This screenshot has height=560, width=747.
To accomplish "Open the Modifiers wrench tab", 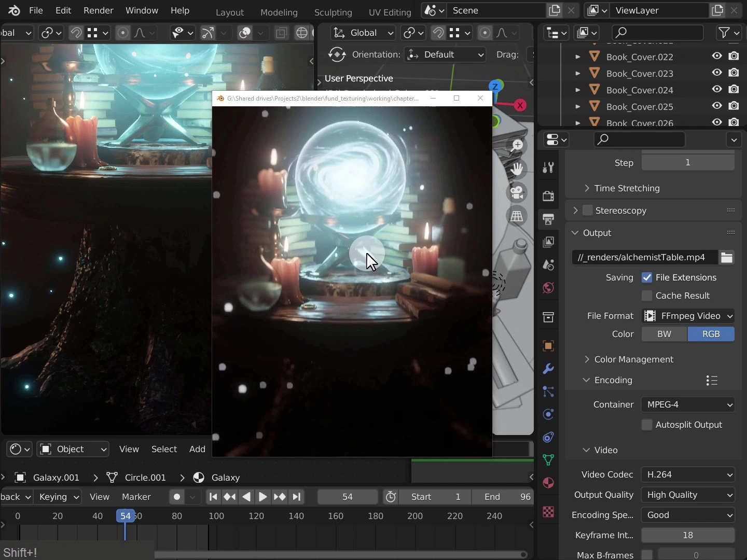I will coord(548,369).
